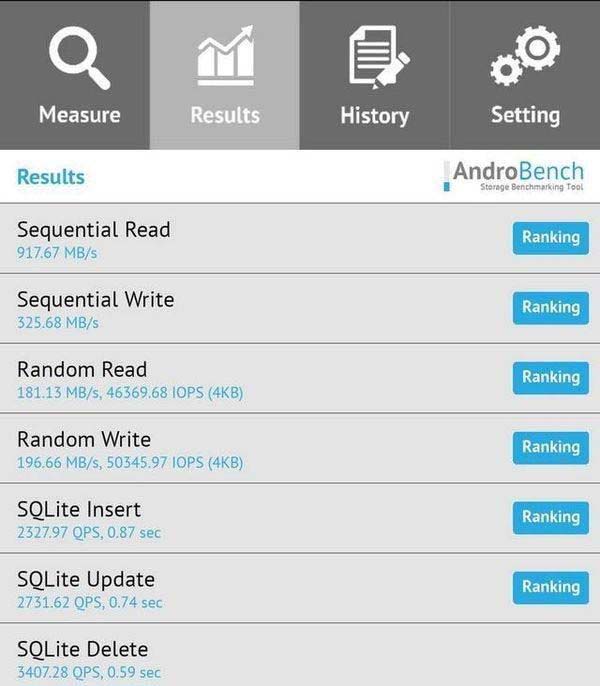Image resolution: width=600 pixels, height=686 pixels.
Task: Open Ranking for Sequential Write
Action: (550, 308)
